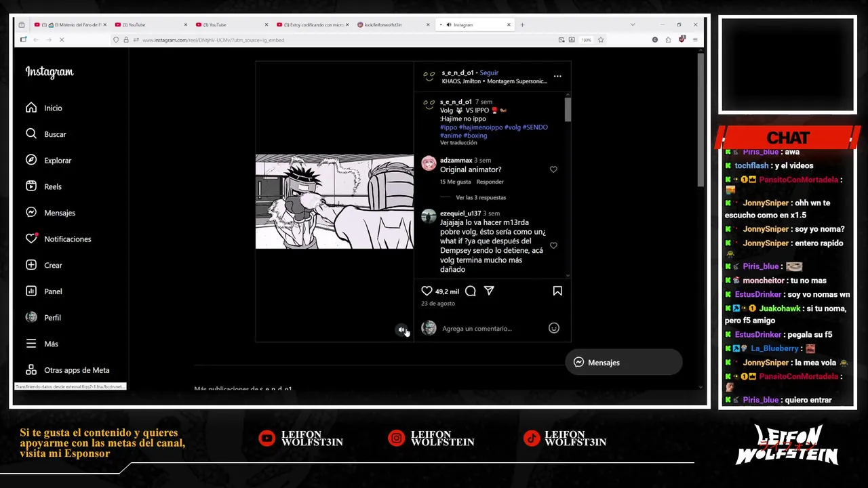This screenshot has height=488, width=868.
Task: Toggle the reel's mute speaker button
Action: [401, 330]
